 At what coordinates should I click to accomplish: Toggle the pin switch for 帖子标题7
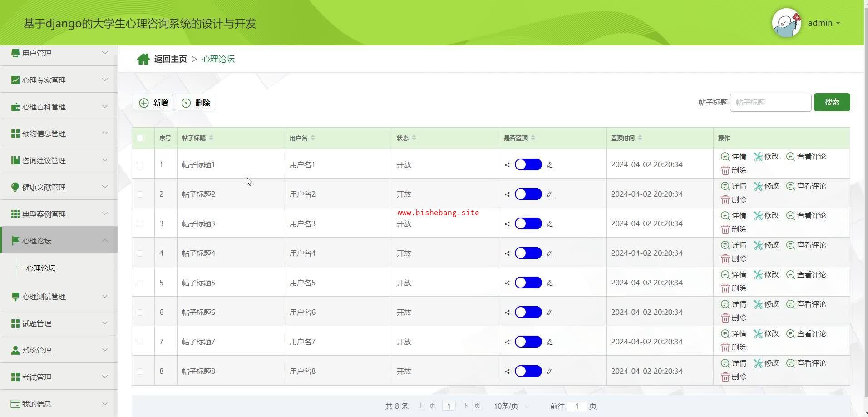[528, 342]
